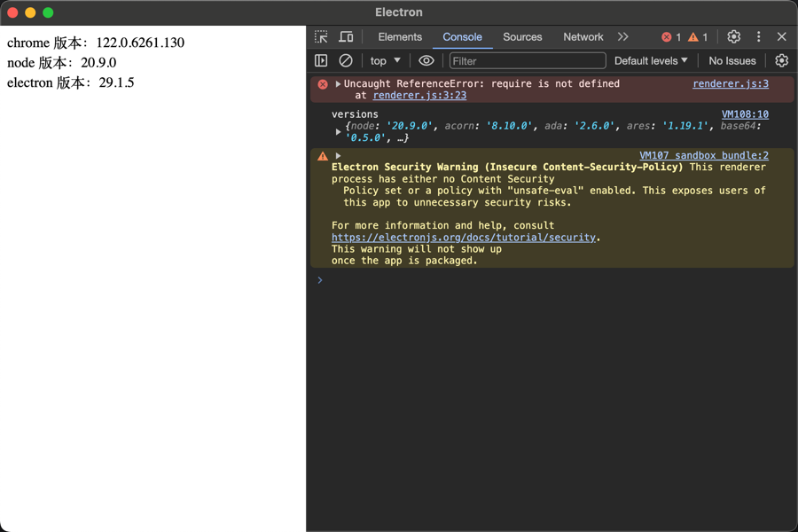Click the node '20.9.0' value in object

pos(409,126)
